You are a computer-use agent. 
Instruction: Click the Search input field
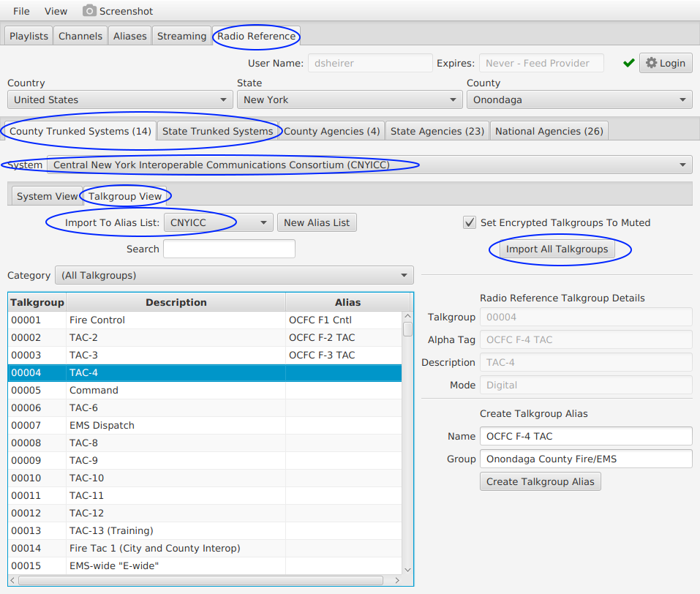coord(229,249)
